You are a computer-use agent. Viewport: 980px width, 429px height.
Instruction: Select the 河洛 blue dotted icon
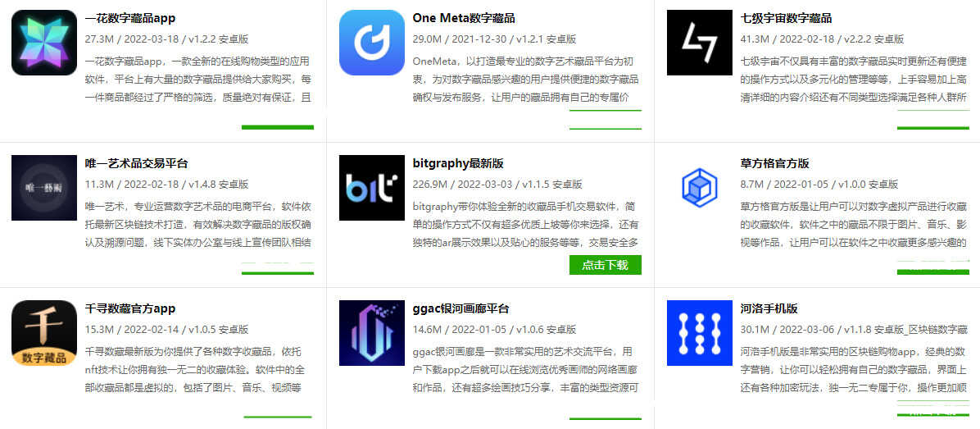pyautogui.click(x=700, y=333)
